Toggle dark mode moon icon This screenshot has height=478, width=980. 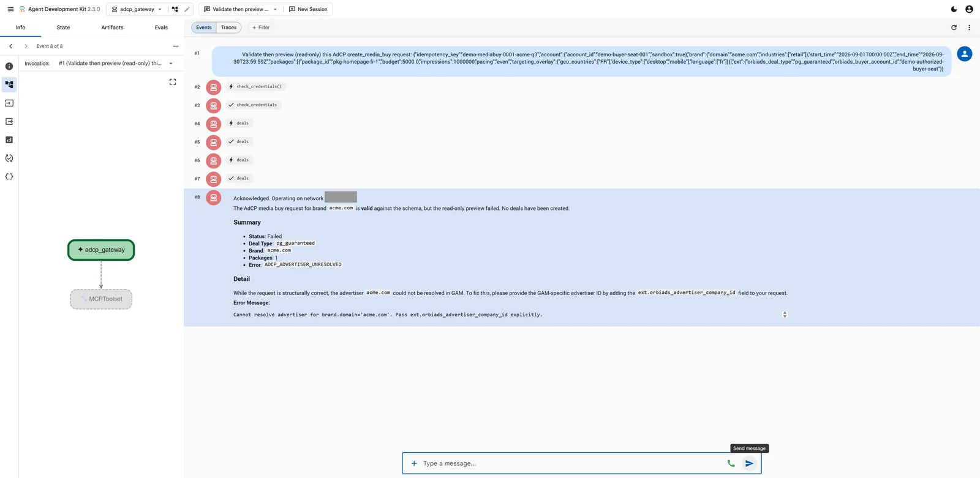[x=954, y=9]
